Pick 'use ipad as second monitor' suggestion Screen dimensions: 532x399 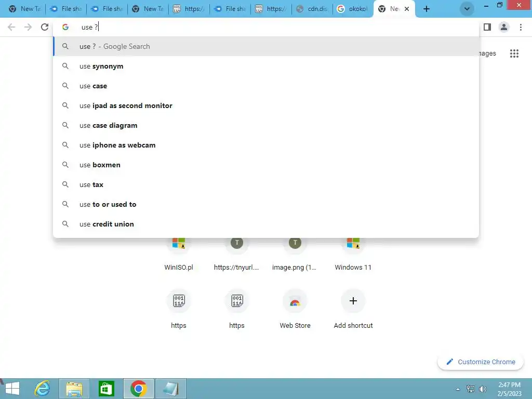pyautogui.click(x=266, y=105)
